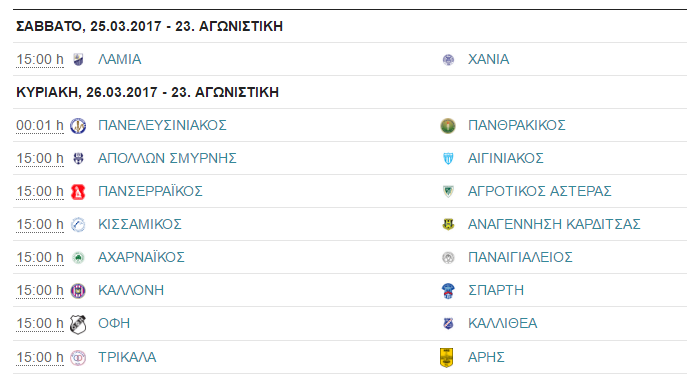687x386 pixels.
Task: Open the ΤΡΙΚΑΛΑ team link
Action: tap(127, 357)
